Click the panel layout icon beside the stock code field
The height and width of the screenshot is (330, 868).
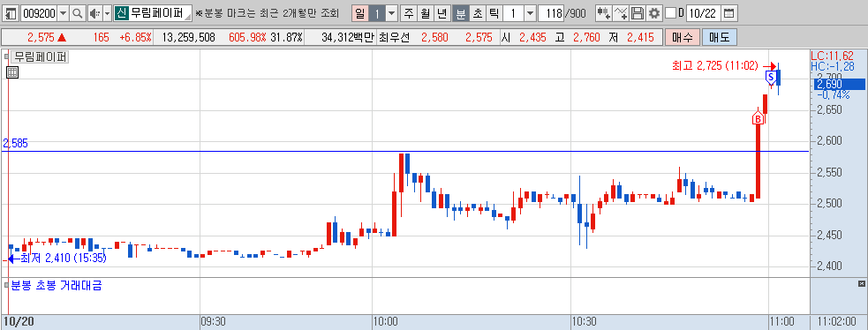point(11,13)
